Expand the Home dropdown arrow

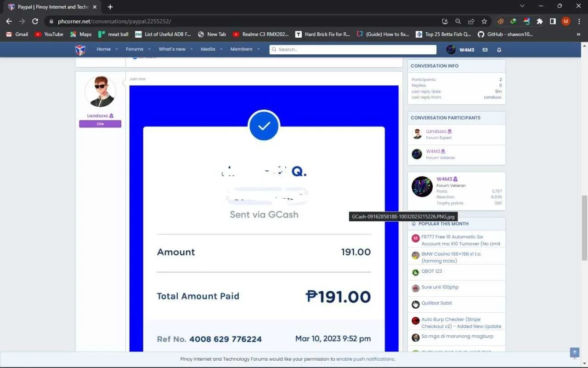click(117, 49)
